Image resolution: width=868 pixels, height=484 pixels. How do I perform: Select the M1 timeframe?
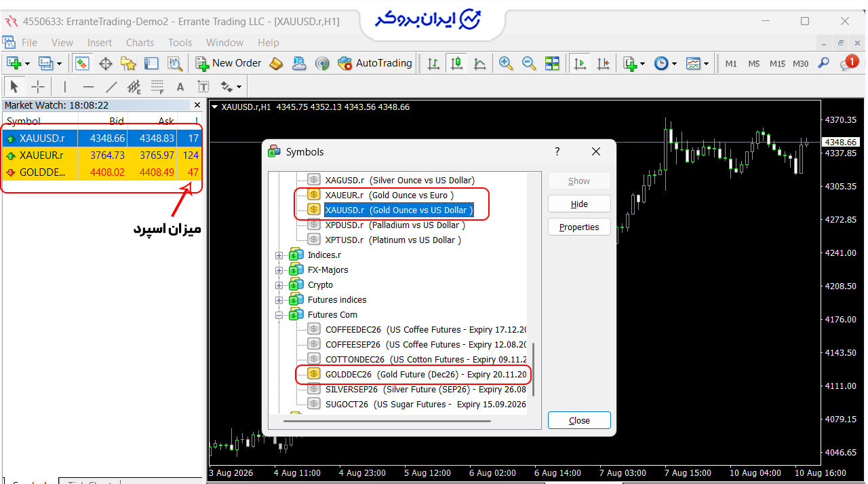731,64
